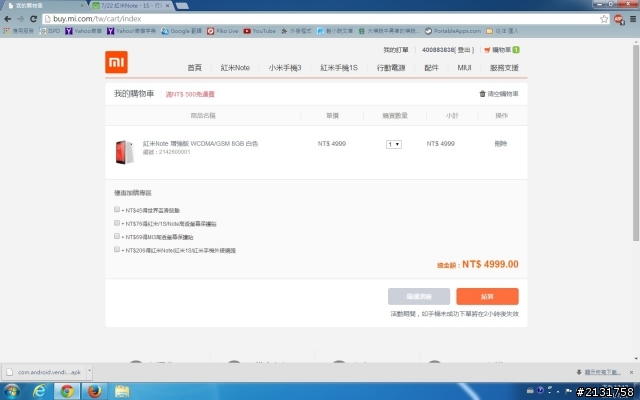Click the page vertical scrollbar

pos(636,143)
